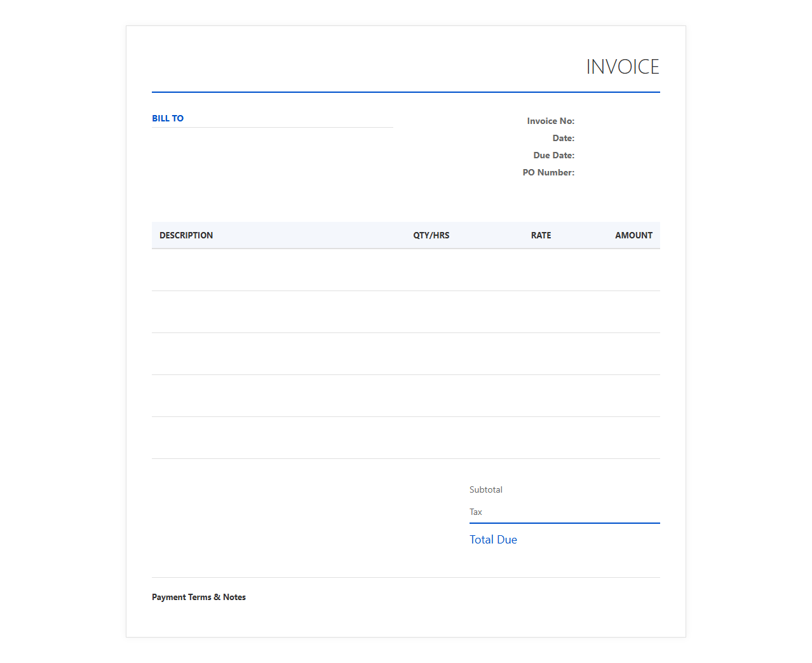Viewport: 812px width, 663px height.
Task: Click the Due Date: label
Action: pos(553,155)
